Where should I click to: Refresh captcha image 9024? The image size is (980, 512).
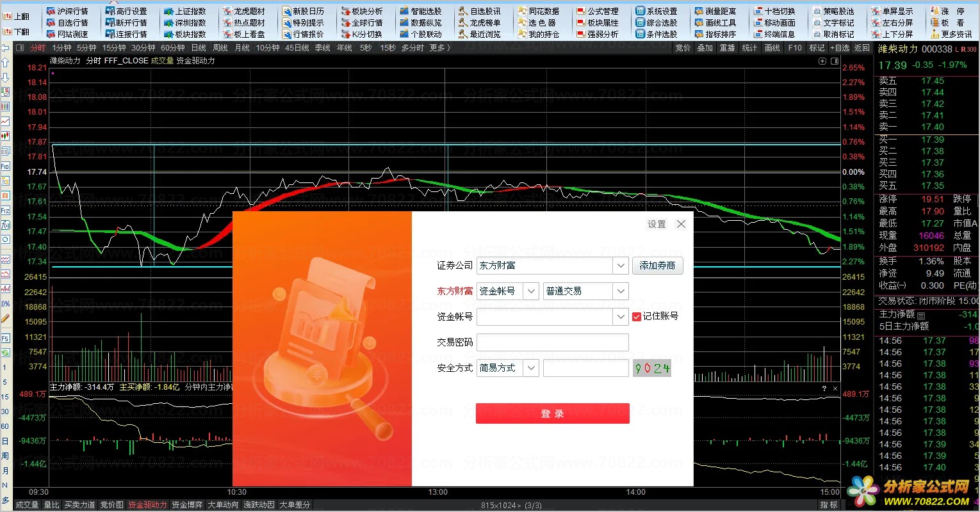point(652,368)
